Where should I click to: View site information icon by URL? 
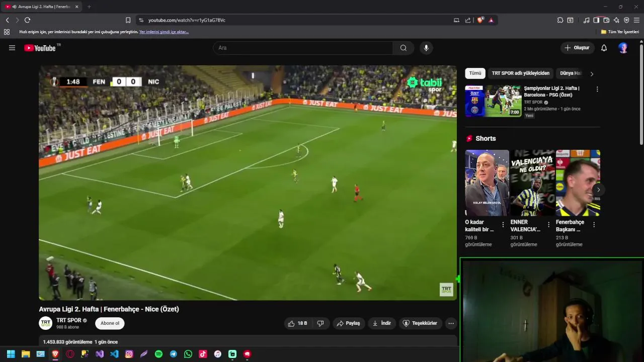pyautogui.click(x=141, y=20)
